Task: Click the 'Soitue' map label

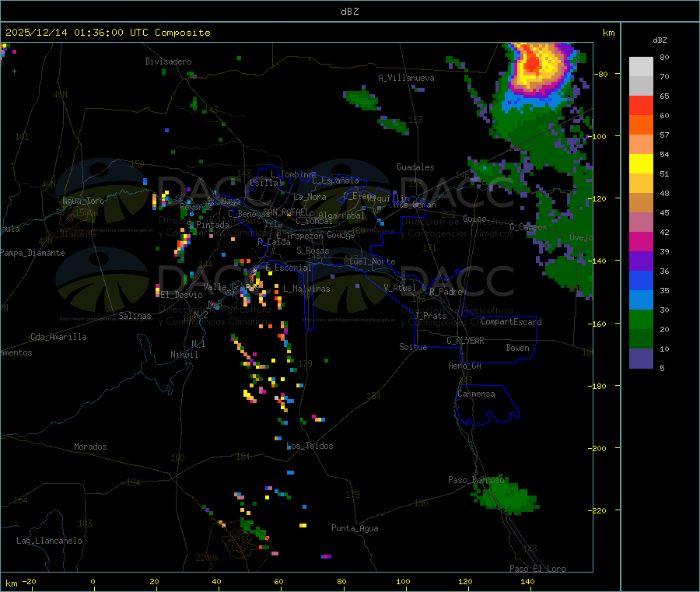Action: click(x=413, y=347)
